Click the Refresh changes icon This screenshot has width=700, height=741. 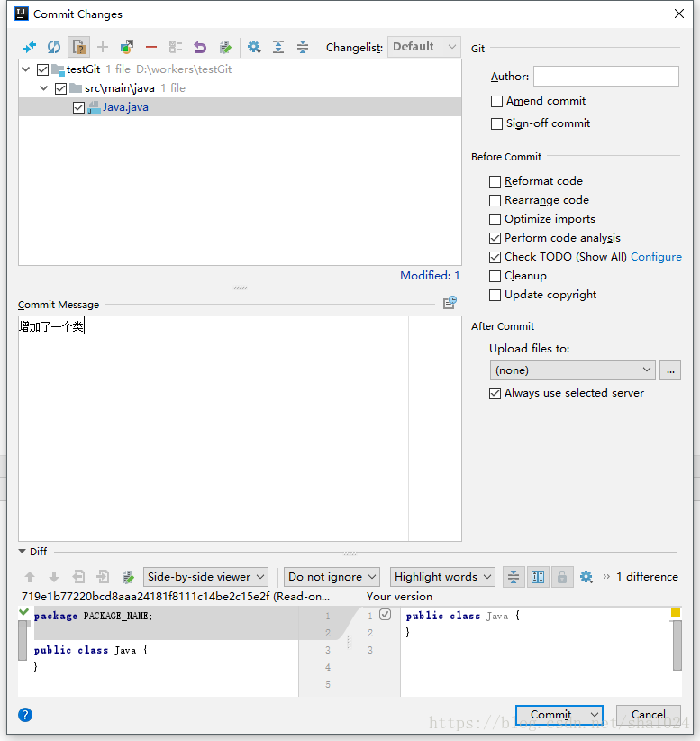[54, 47]
